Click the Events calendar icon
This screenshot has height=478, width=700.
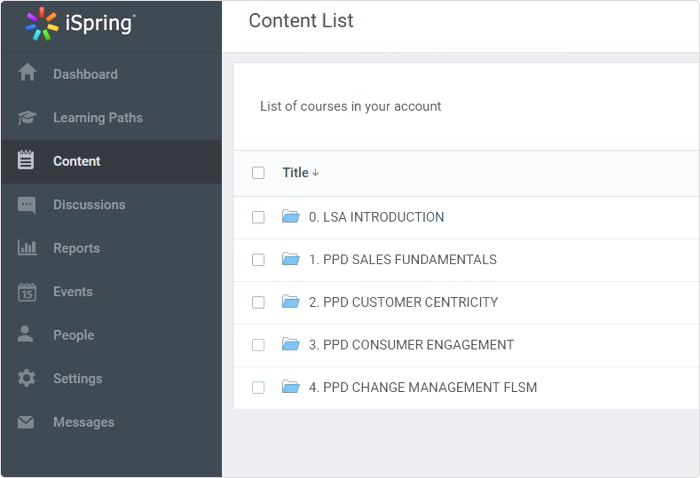click(x=27, y=292)
